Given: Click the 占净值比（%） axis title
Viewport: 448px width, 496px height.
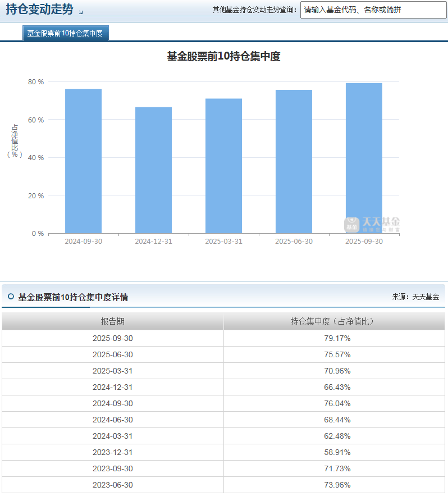Looking at the screenshot, I should [15, 141].
